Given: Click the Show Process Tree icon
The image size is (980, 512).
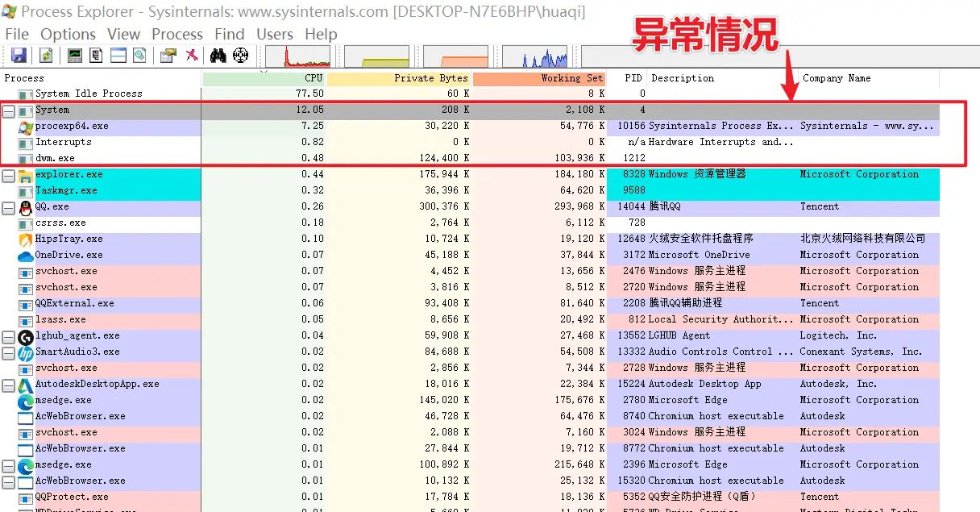Looking at the screenshot, I should click(x=96, y=55).
